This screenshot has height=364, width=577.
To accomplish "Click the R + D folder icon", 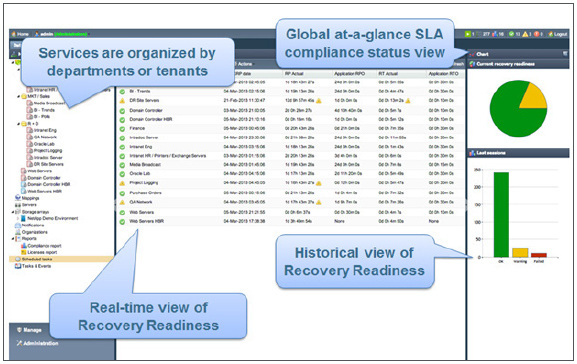I will [x=24, y=124].
